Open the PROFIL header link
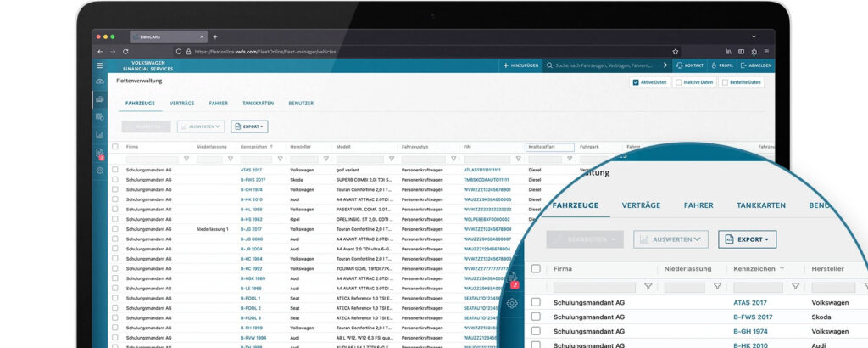Screen dimensions: 868x348 pyautogui.click(x=722, y=65)
